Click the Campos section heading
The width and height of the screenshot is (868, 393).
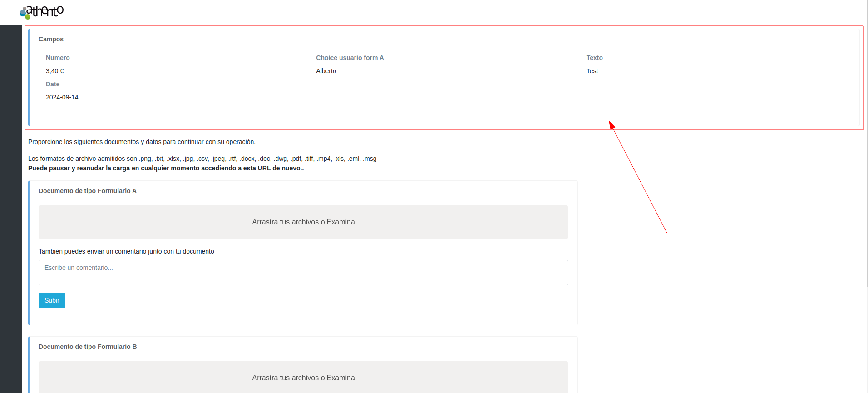pyautogui.click(x=51, y=40)
